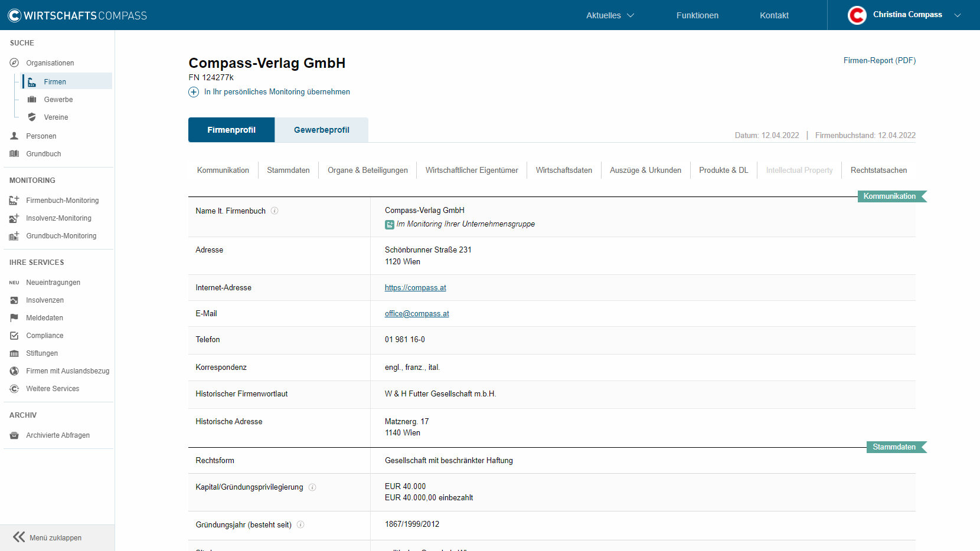Click the Telefon number 01 981 16-0

point(405,340)
